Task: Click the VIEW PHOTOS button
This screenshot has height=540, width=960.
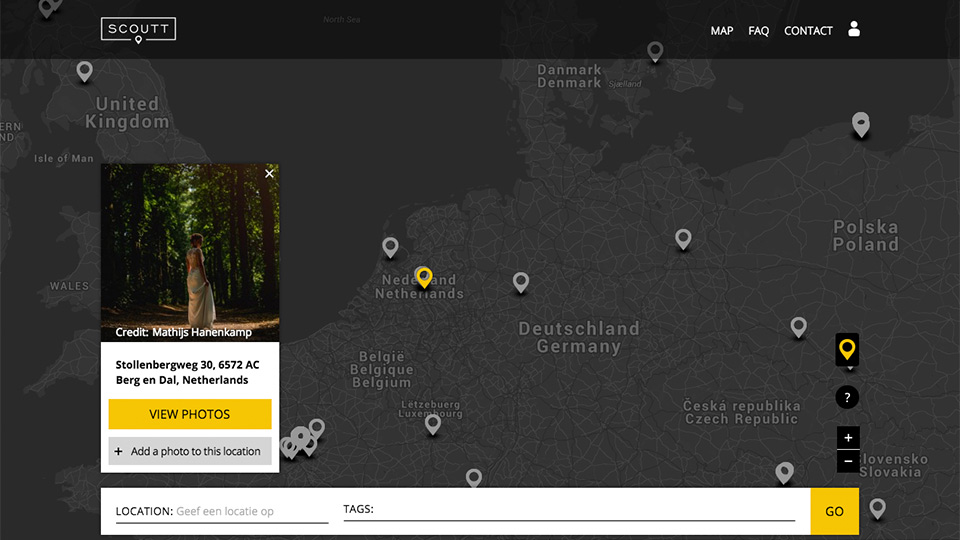Action: coord(190,414)
